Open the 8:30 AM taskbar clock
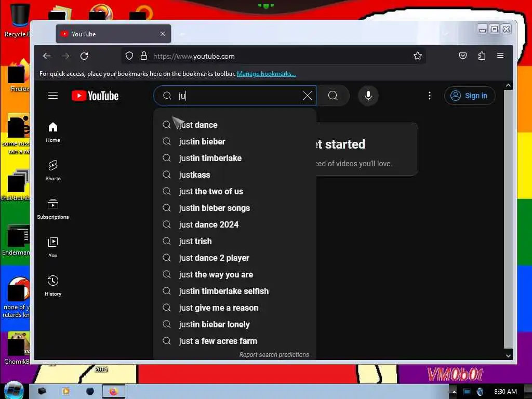Screen dimensions: 532x399 pos(505,392)
